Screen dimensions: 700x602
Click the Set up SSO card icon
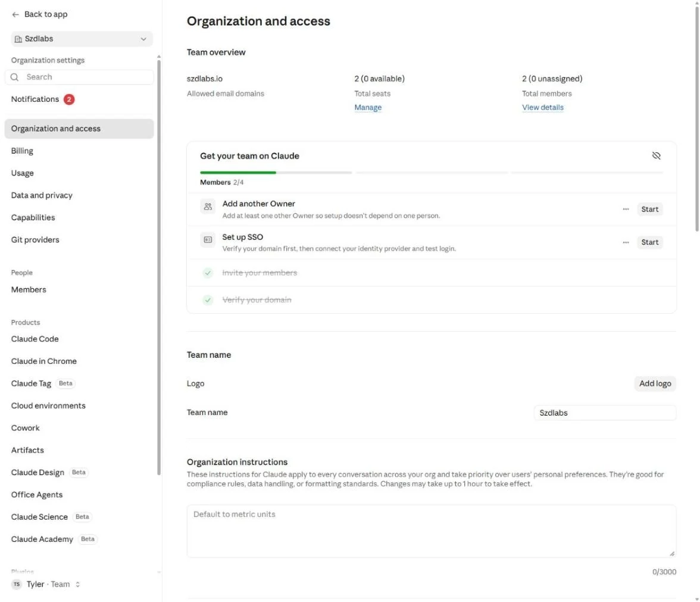(x=208, y=240)
